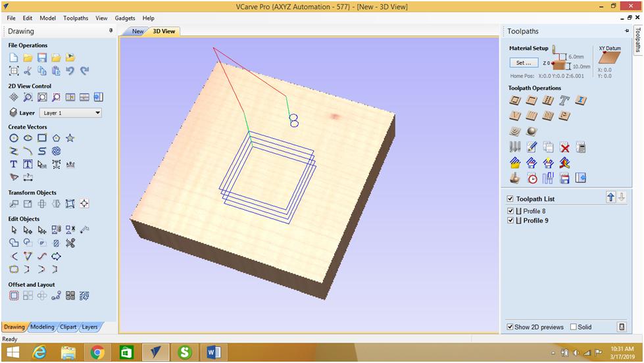Enable the Solid checkbox

pyautogui.click(x=574, y=327)
